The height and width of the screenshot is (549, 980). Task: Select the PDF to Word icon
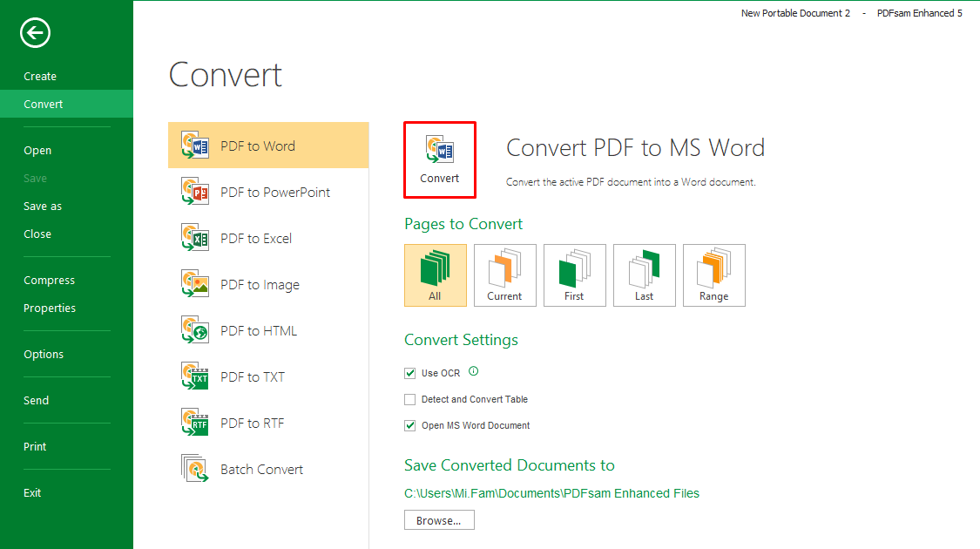pyautogui.click(x=195, y=145)
